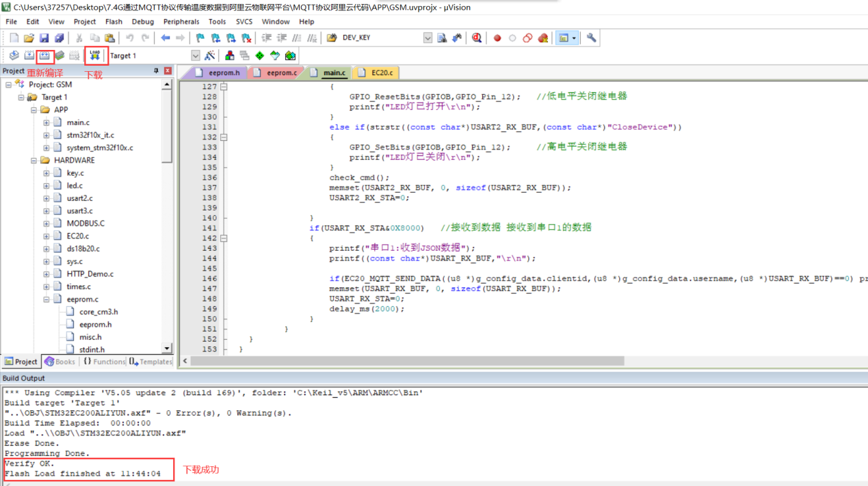Expand the main.c tree node
Screen dimensions: 868x486
point(47,122)
